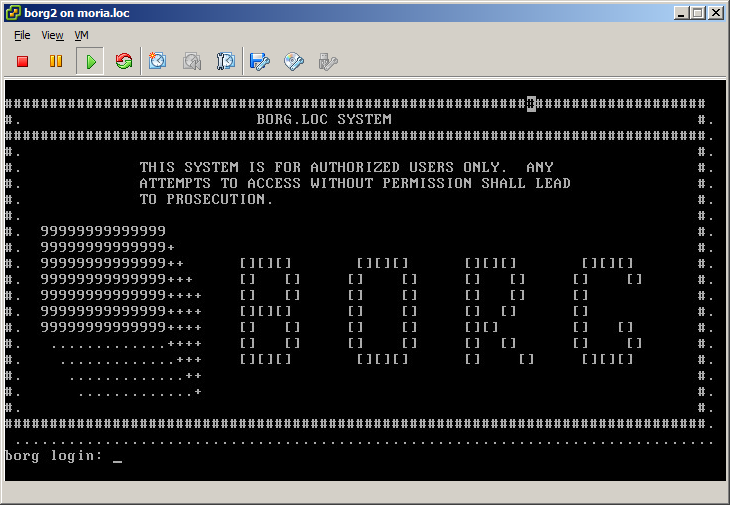Minimize the borg2 console window

pyautogui.click(x=682, y=13)
